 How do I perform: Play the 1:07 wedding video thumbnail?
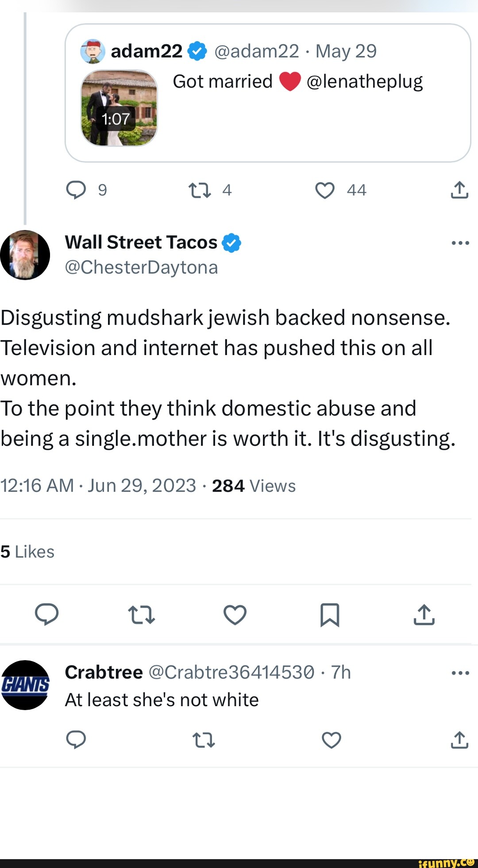119,108
